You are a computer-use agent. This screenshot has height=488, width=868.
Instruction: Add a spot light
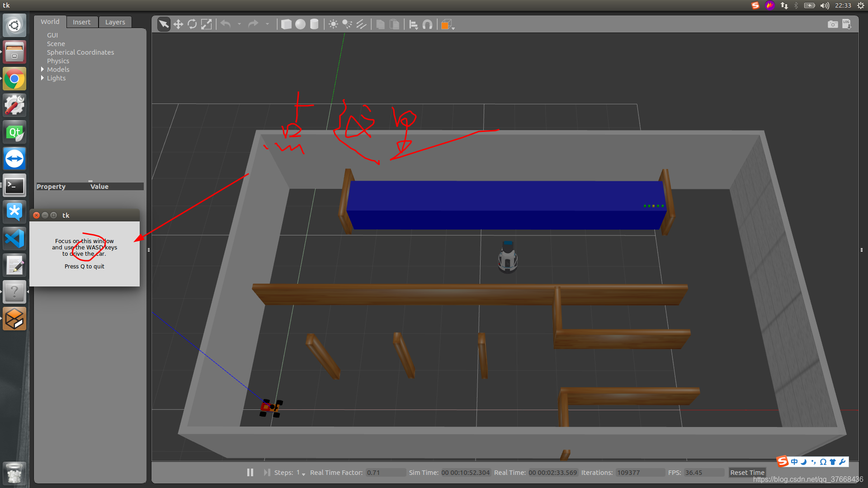click(x=347, y=24)
